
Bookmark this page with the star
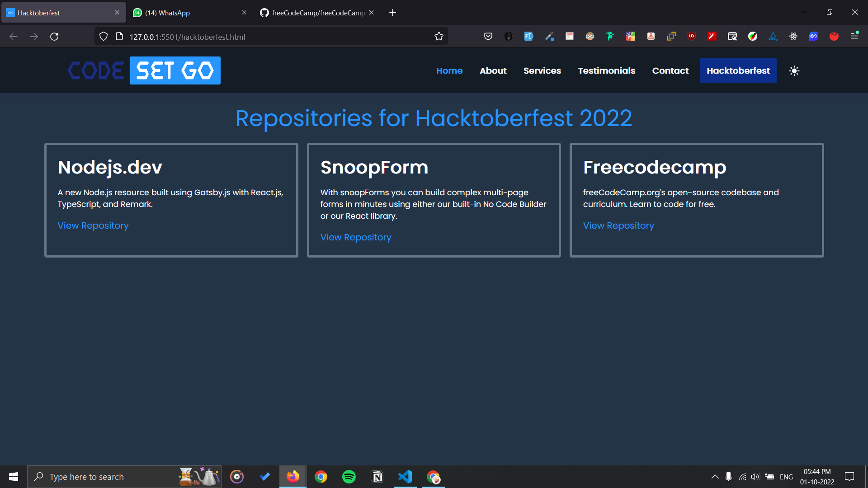439,36
